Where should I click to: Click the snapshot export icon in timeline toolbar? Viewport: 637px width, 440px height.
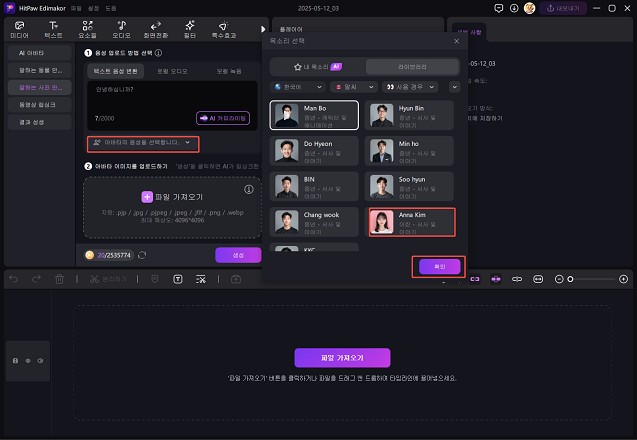[236, 279]
